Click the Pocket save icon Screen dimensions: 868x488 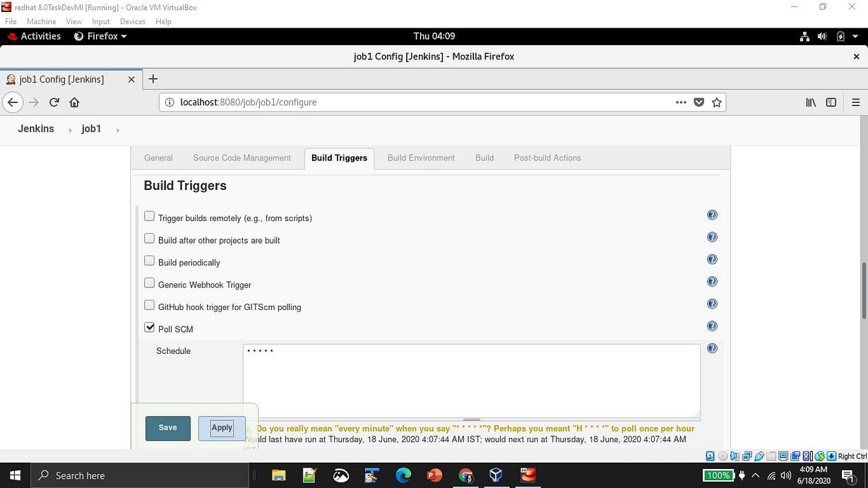pyautogui.click(x=699, y=102)
